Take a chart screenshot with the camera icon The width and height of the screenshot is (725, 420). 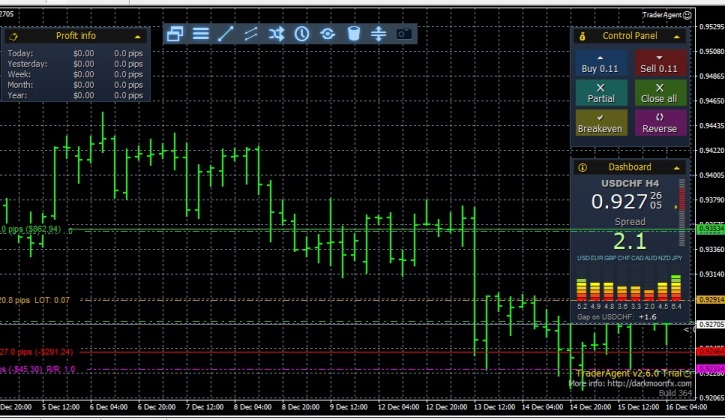point(404,34)
